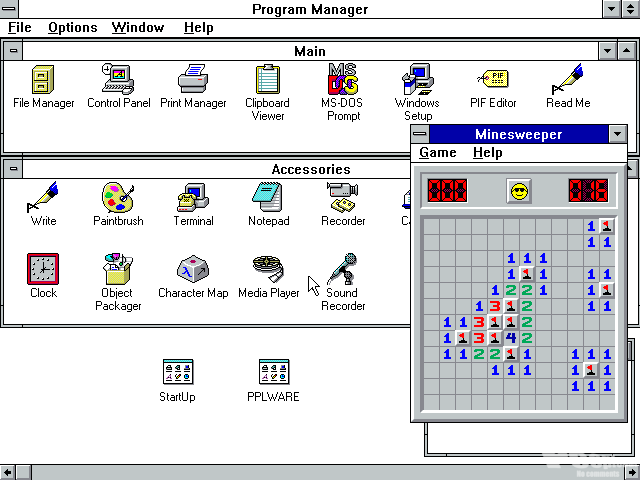Screen dimensions: 640x480
Task: Click Minesweeper timer display
Action: tap(588, 191)
